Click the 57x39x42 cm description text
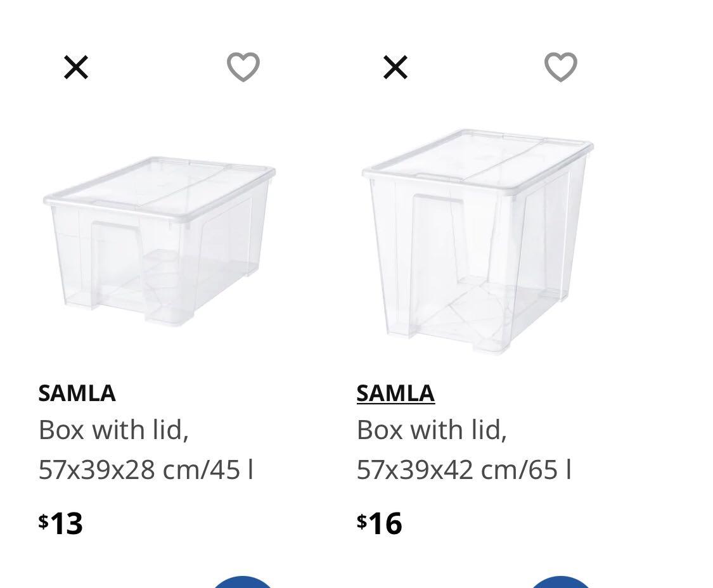The width and height of the screenshot is (713, 588). coord(465,470)
